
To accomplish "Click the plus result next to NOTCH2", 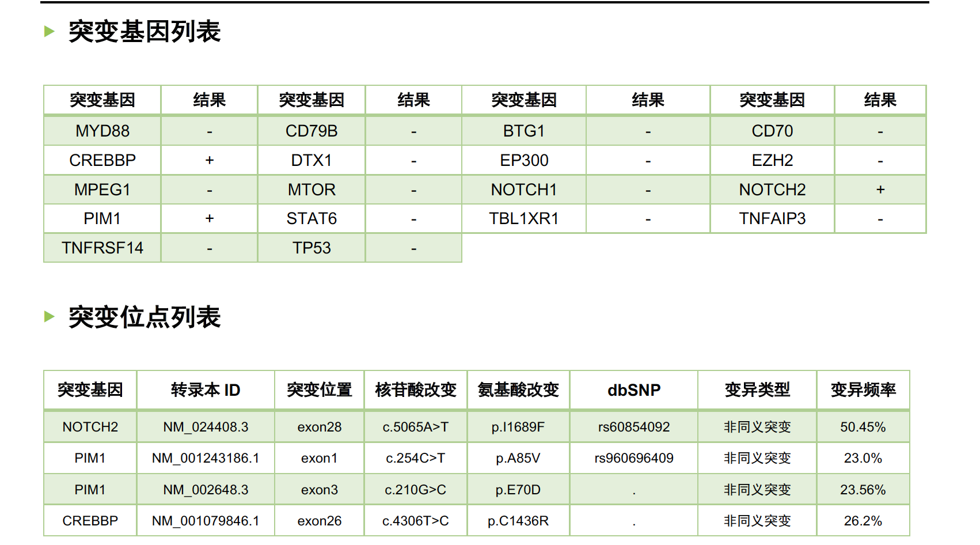I will (880, 190).
